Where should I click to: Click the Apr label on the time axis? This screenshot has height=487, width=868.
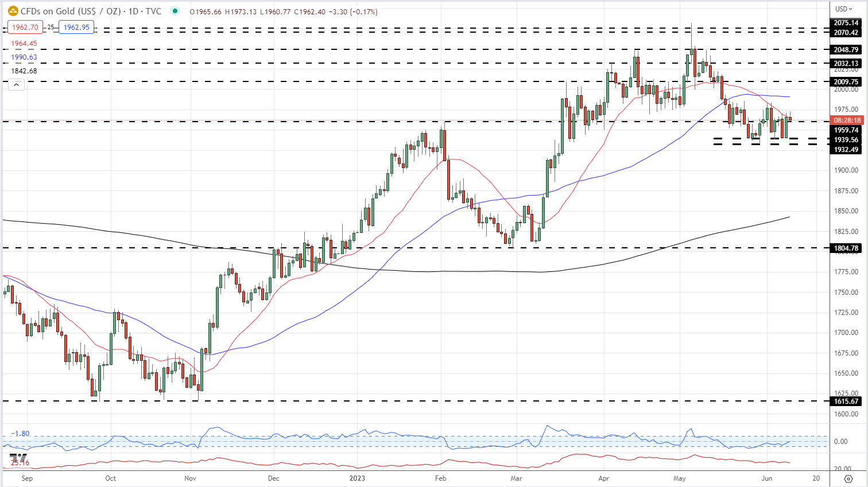[x=603, y=478]
